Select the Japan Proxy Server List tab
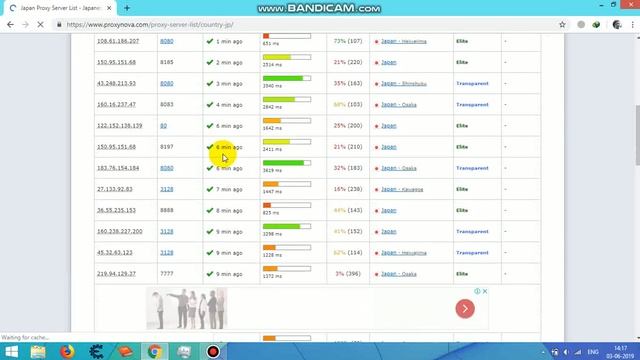 point(60,8)
